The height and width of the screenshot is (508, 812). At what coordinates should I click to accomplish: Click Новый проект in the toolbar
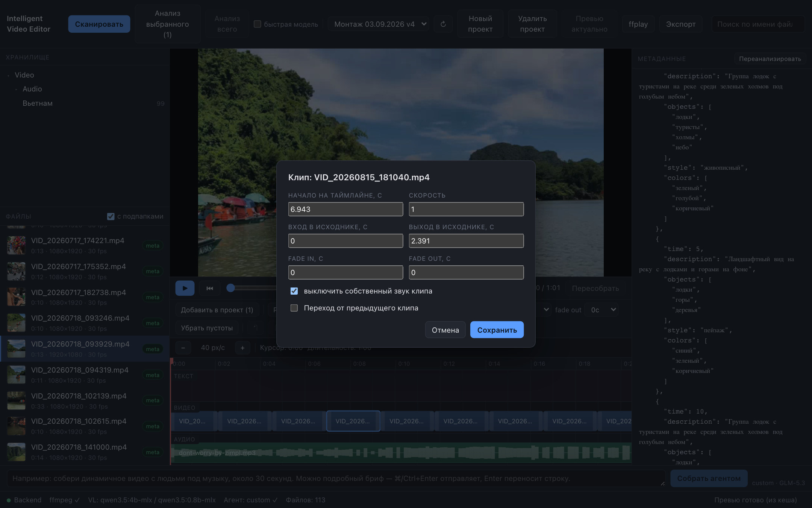[x=480, y=24]
